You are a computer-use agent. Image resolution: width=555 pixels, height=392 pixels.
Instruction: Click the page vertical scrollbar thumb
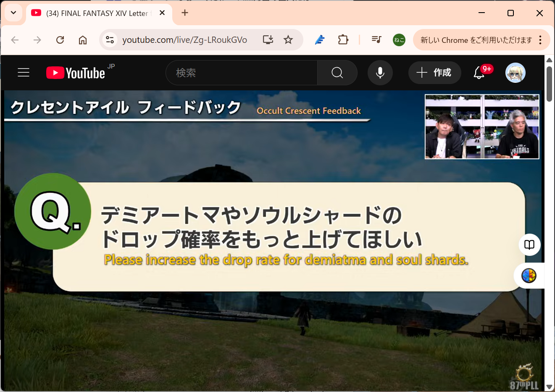pyautogui.click(x=549, y=84)
